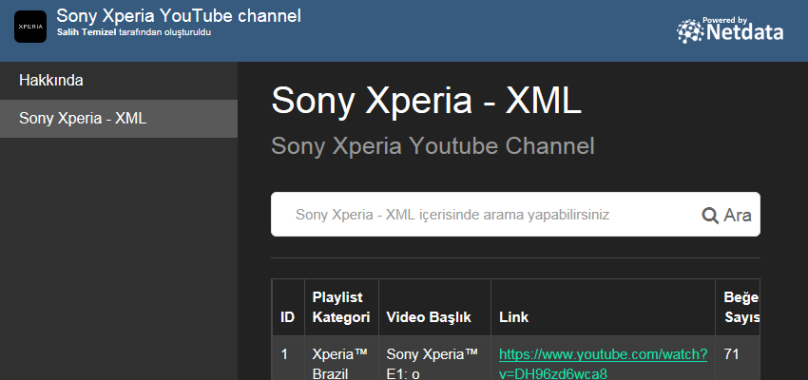Click the Video Başlık column header
This screenshot has width=808, height=380.
coord(434,307)
